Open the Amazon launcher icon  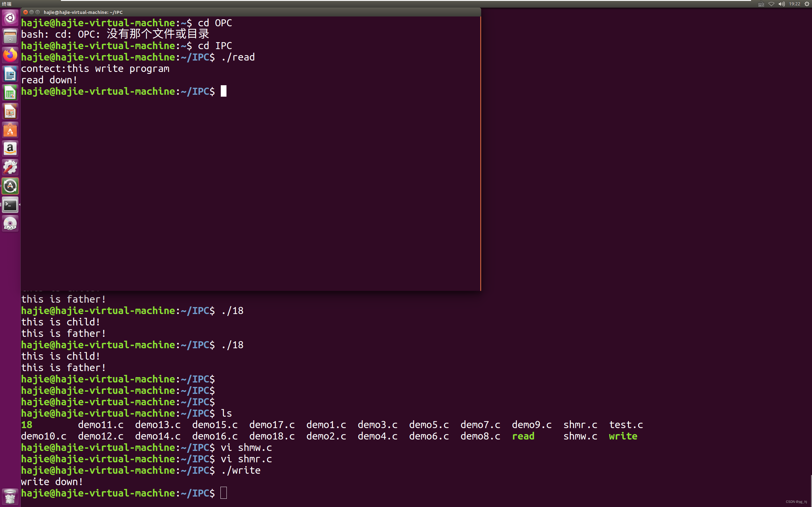[10, 149]
